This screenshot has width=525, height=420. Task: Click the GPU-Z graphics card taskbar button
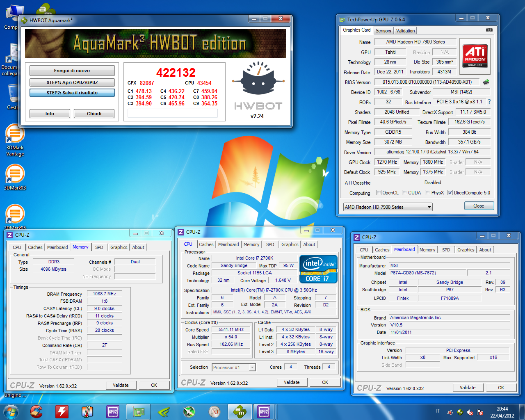click(138, 411)
